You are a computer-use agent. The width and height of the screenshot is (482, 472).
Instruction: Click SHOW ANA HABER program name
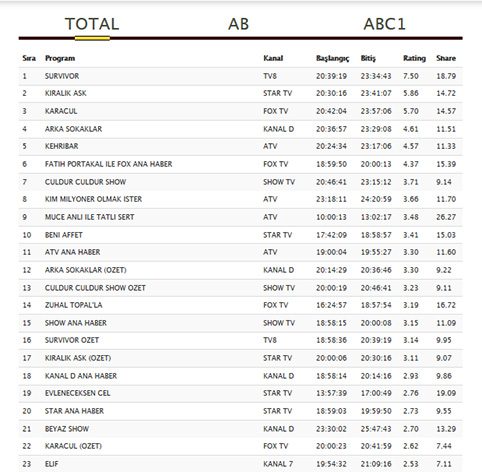[x=76, y=323]
